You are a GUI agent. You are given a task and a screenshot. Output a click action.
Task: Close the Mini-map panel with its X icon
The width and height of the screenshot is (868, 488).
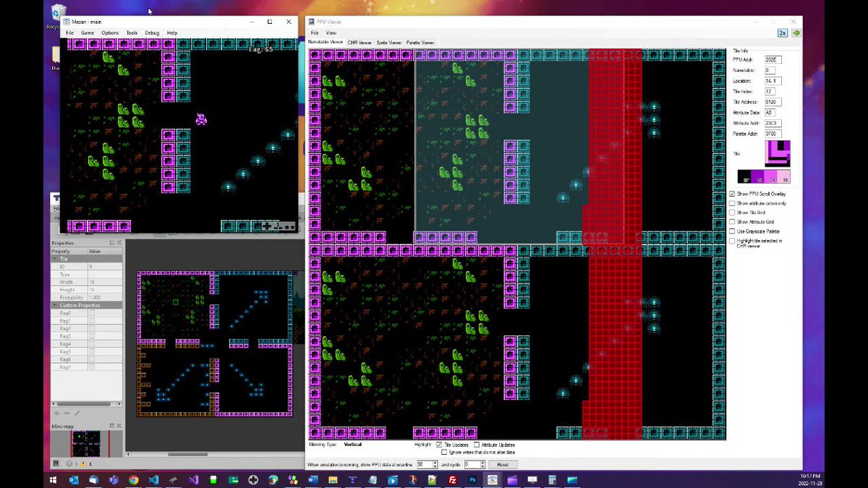119,426
